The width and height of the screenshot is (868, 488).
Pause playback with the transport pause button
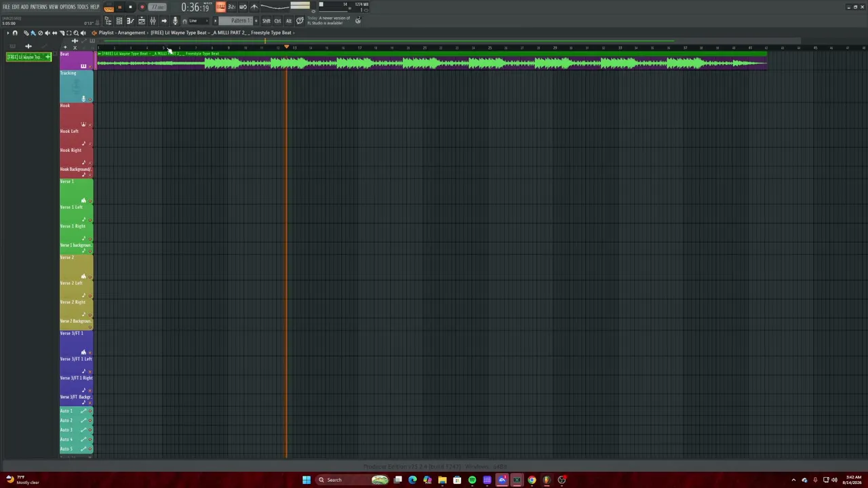[x=120, y=7]
